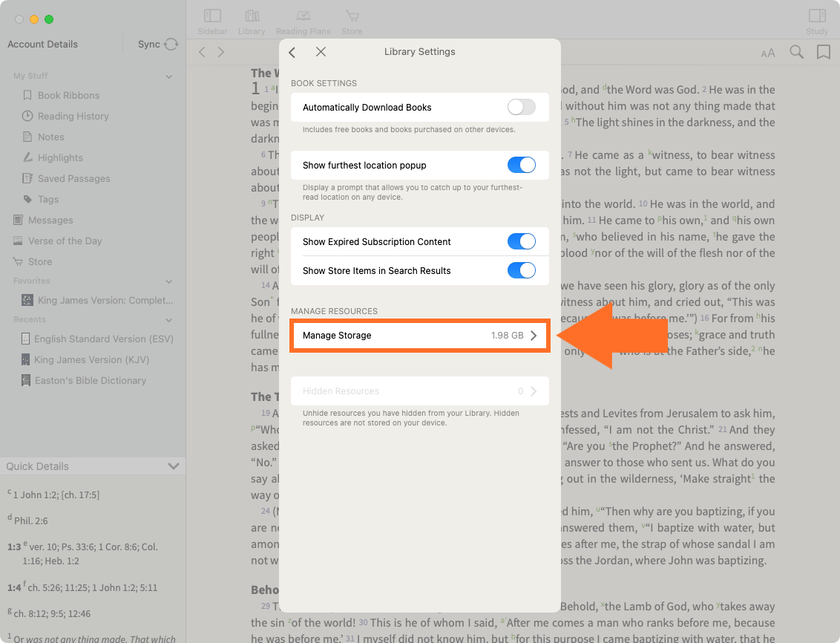Click the bookmark ribbon icon at top right
Image resolution: width=840 pixels, height=643 pixels.
pos(823,52)
